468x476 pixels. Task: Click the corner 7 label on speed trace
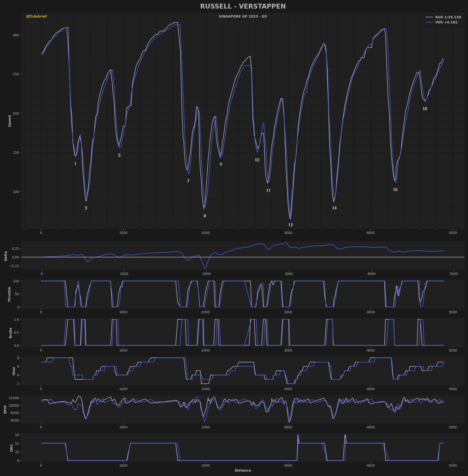pos(188,181)
